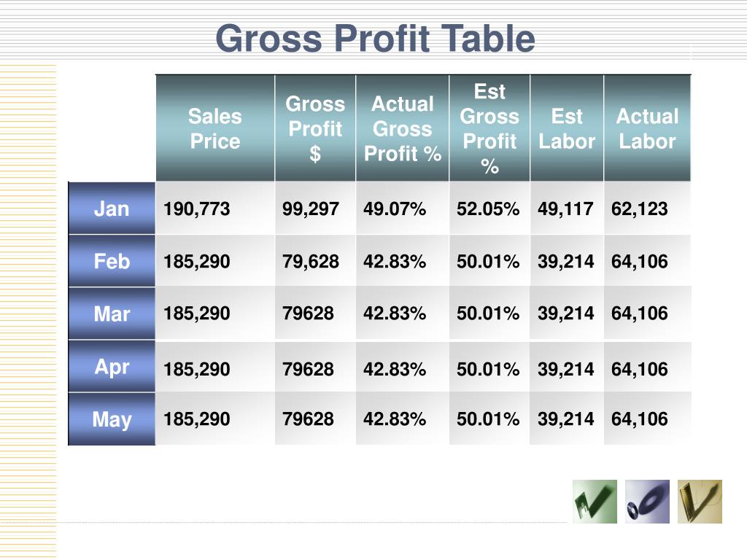Click the Actual Gross Profit % header
747x560 pixels.
(403, 128)
